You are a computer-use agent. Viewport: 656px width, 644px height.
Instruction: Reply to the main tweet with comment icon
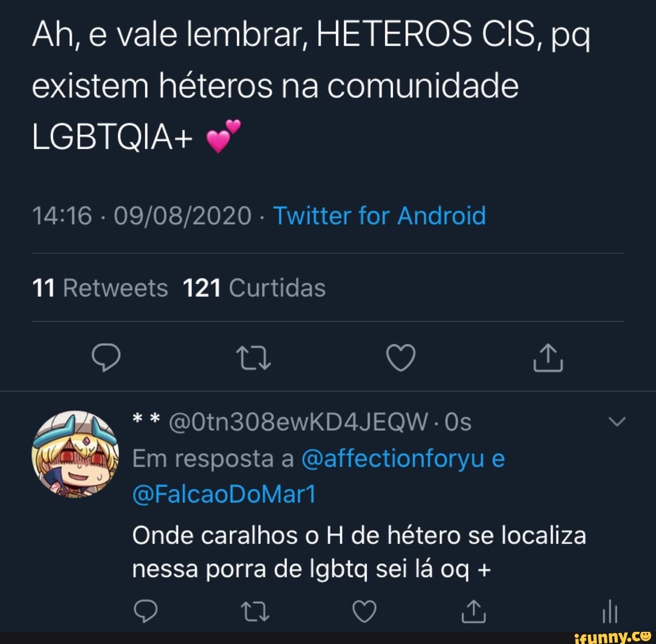106,357
